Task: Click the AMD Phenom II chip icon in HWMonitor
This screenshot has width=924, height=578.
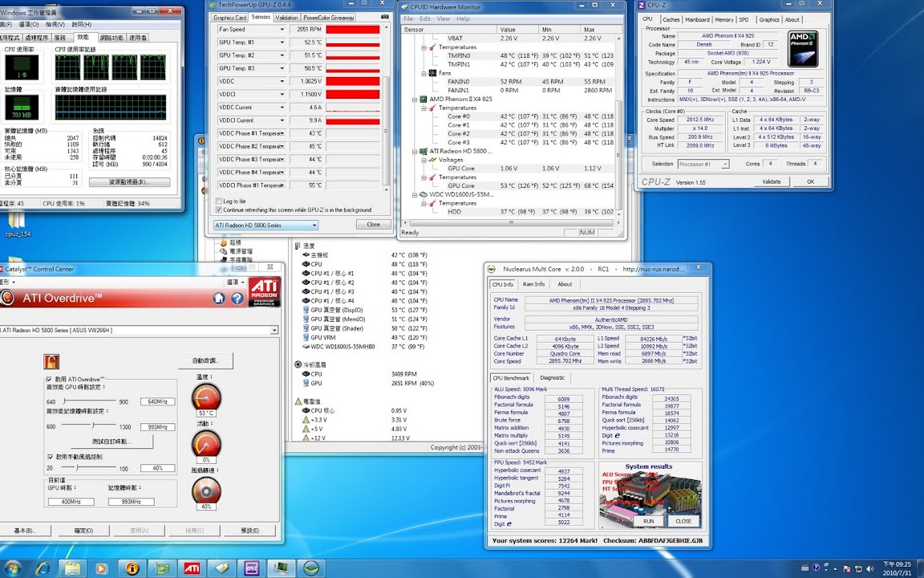Action: click(x=423, y=99)
